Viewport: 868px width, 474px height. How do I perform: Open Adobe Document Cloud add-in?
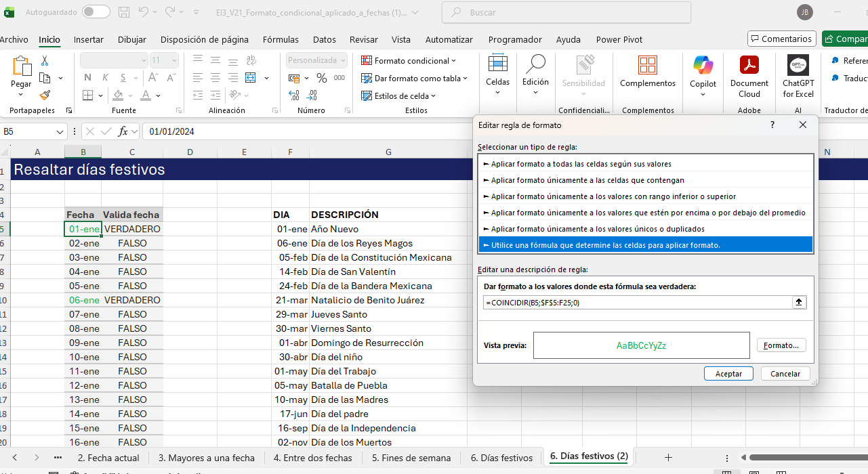click(x=749, y=66)
